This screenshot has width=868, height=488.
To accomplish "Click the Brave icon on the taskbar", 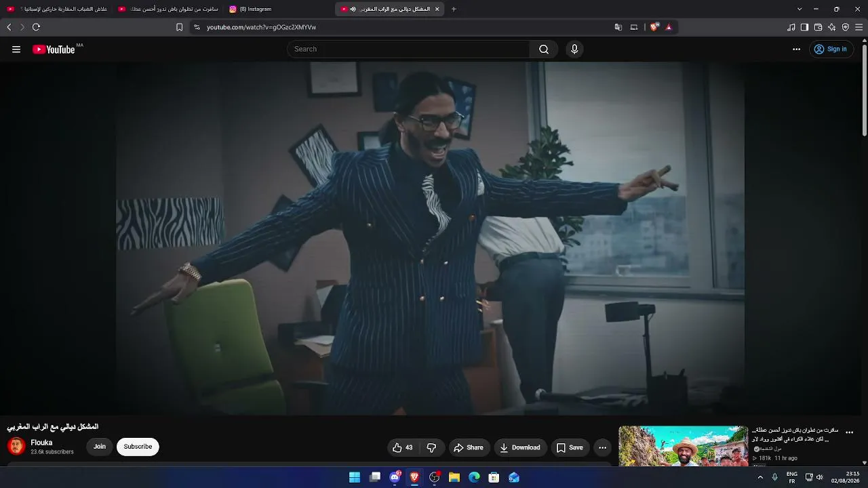I will 414,477.
